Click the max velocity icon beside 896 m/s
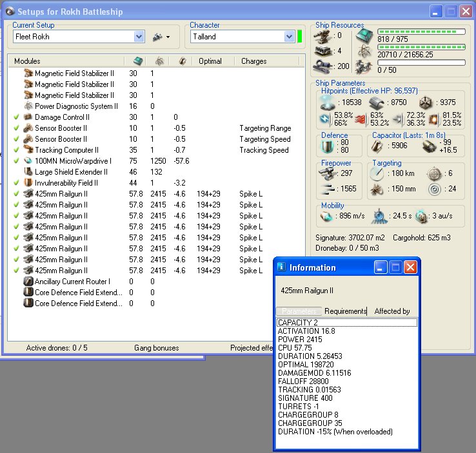 pyautogui.click(x=326, y=217)
